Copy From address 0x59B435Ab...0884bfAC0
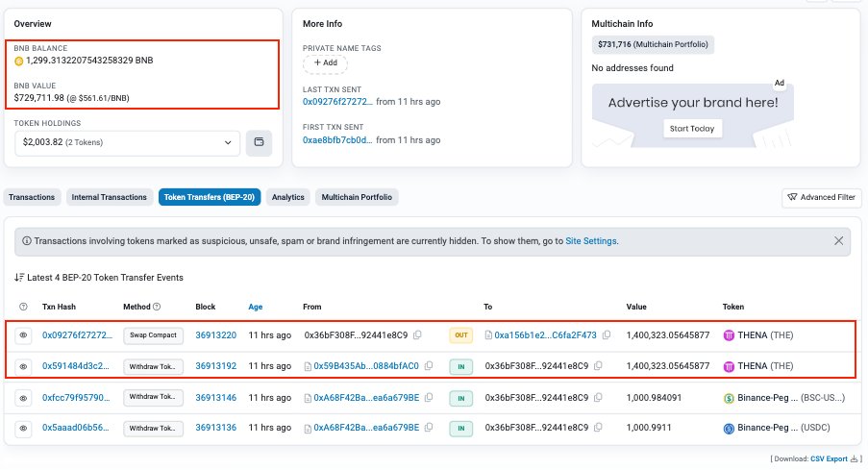 (x=429, y=366)
